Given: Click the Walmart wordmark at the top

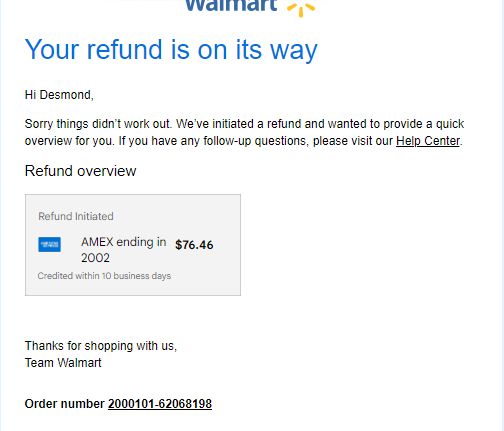Looking at the screenshot, I should (x=231, y=6).
